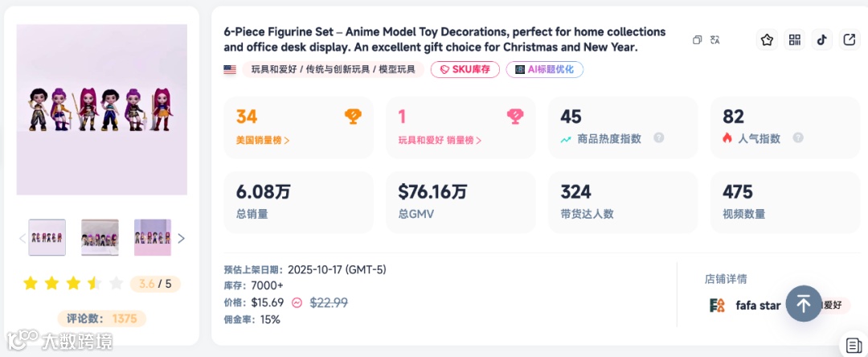Click the TikTok logo icon

coord(821,39)
